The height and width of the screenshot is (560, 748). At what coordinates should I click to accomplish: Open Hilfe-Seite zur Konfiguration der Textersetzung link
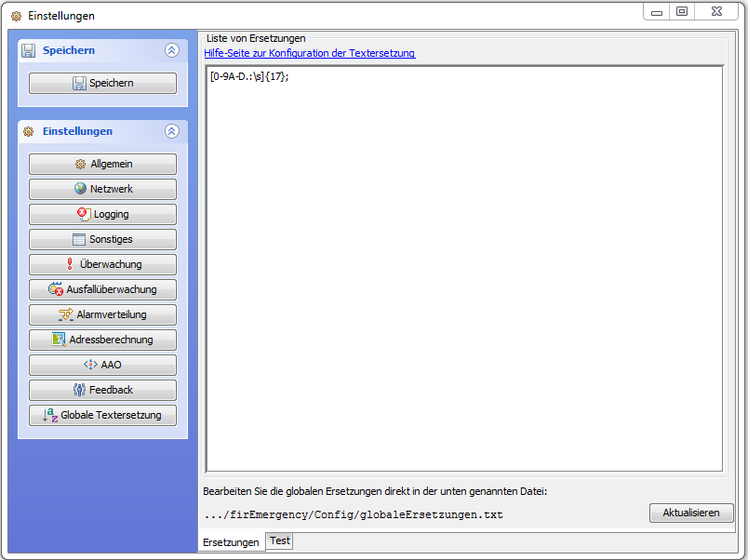(310, 53)
